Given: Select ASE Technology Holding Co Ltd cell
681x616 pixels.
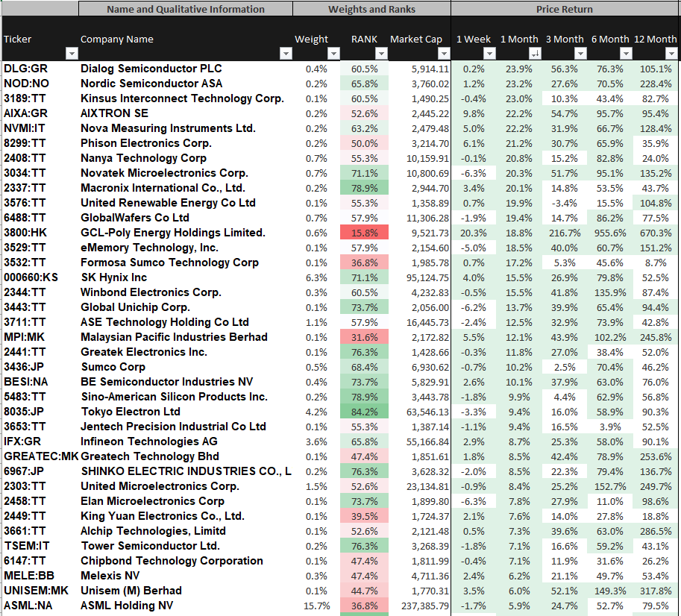Looking at the screenshot, I should (186, 322).
